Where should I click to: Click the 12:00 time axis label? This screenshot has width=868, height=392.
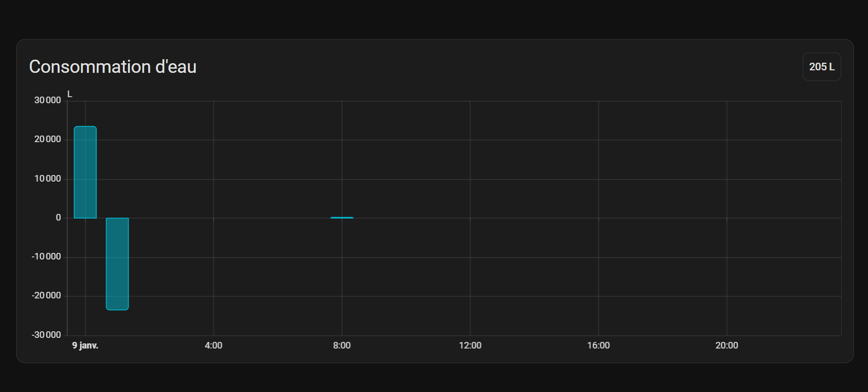[470, 345]
